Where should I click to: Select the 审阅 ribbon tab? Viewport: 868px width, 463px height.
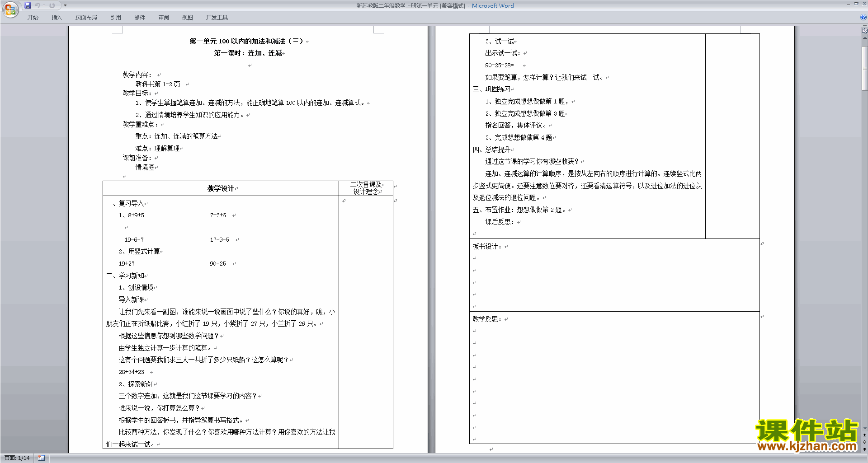click(x=164, y=17)
